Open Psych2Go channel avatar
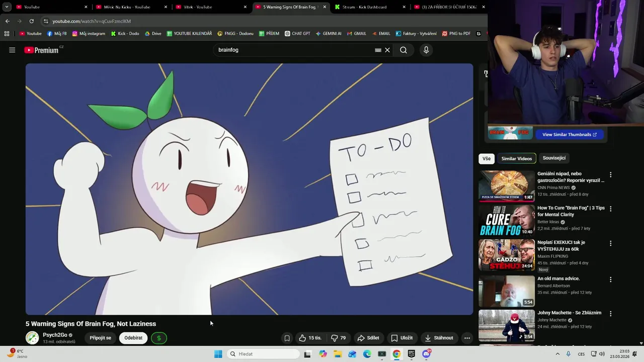 (x=32, y=338)
